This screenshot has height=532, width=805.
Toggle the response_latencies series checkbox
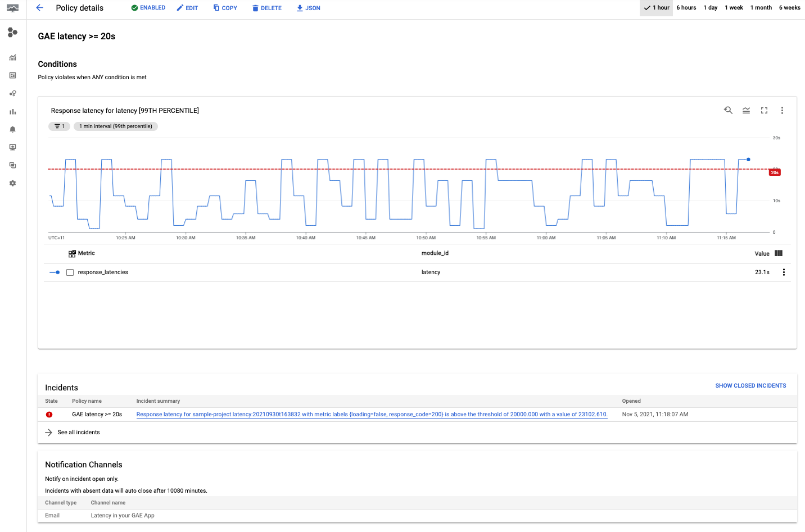pos(70,272)
